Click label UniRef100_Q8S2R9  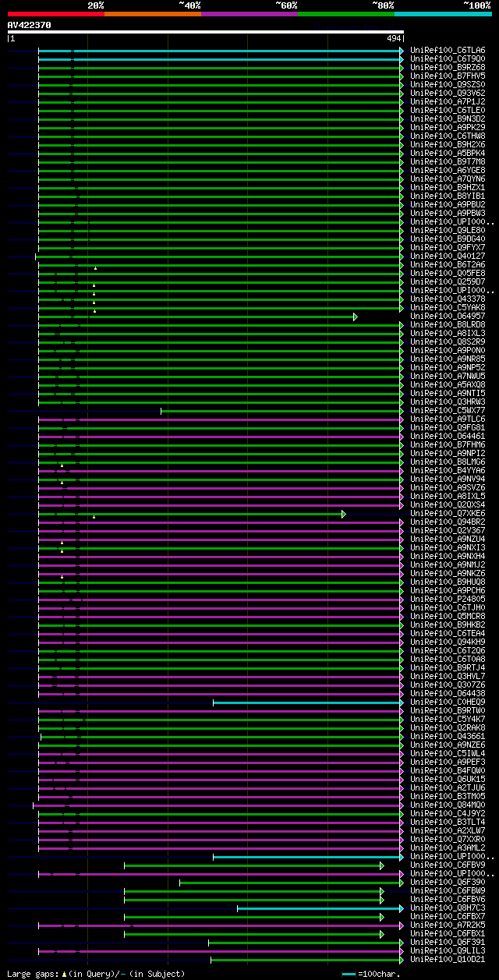(448, 342)
